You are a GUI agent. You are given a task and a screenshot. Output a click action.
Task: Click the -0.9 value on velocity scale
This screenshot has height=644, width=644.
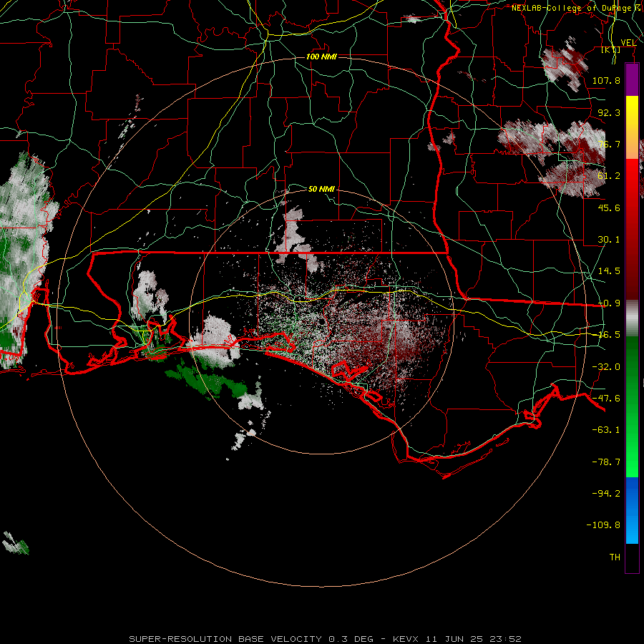point(609,303)
